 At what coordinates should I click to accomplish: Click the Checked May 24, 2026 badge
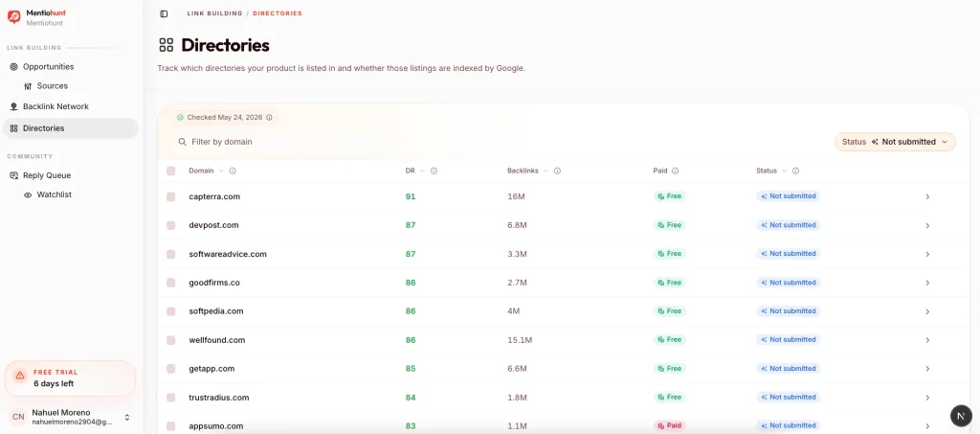pos(225,118)
